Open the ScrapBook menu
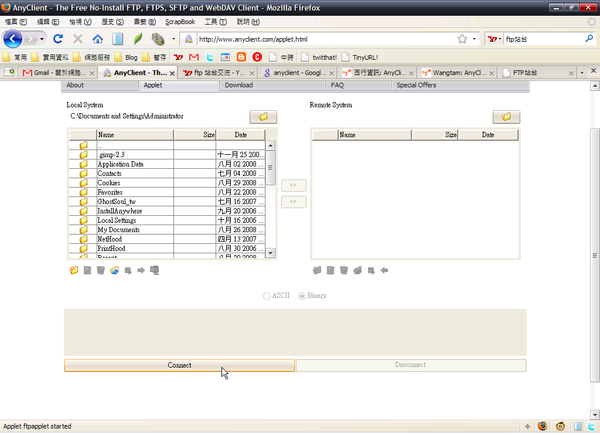The width and height of the screenshot is (600, 435). (180, 22)
